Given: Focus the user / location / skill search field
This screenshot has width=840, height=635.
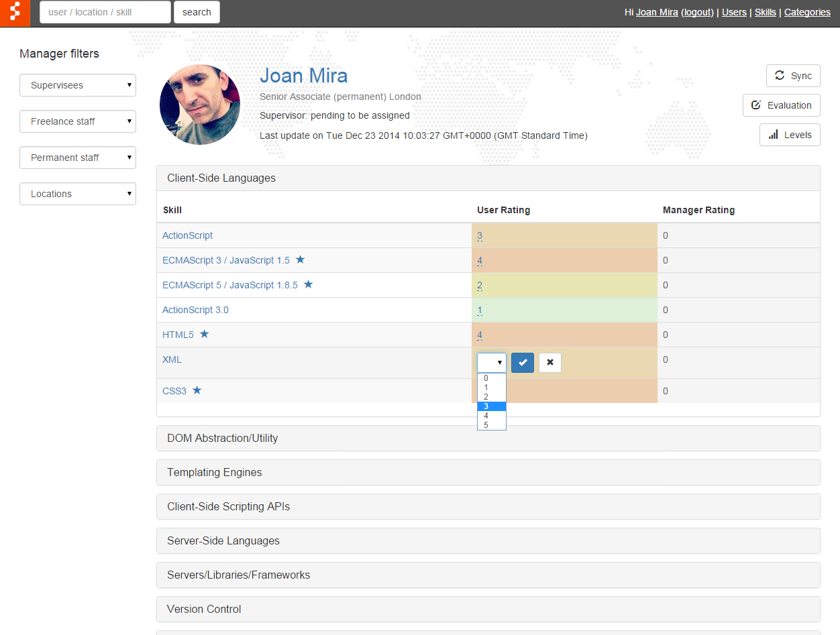Looking at the screenshot, I should (x=105, y=12).
